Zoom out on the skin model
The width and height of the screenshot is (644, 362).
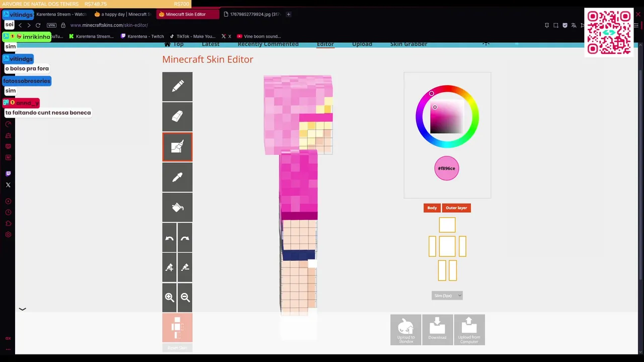185,298
